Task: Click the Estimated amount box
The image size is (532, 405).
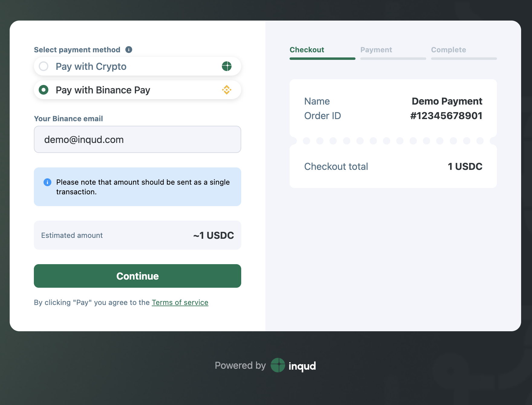Action: click(x=138, y=235)
